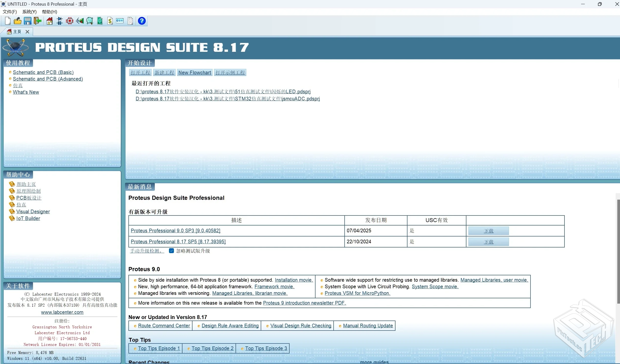The height and width of the screenshot is (364, 620).
Task: Click the 新建工程 button
Action: 164,73
